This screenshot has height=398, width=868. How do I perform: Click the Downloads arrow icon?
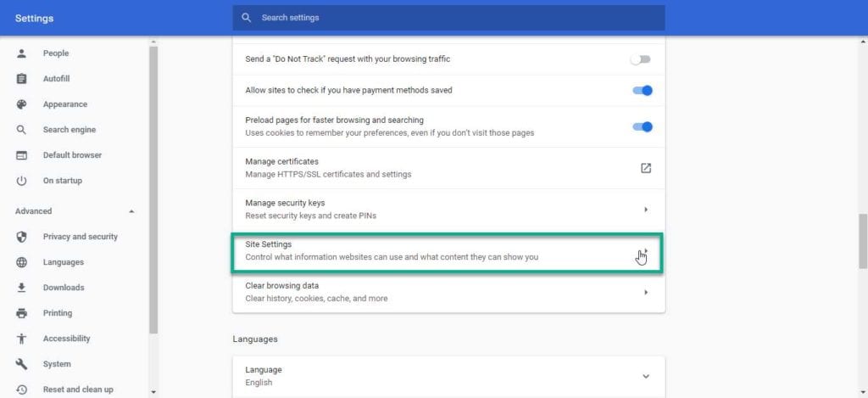21,287
